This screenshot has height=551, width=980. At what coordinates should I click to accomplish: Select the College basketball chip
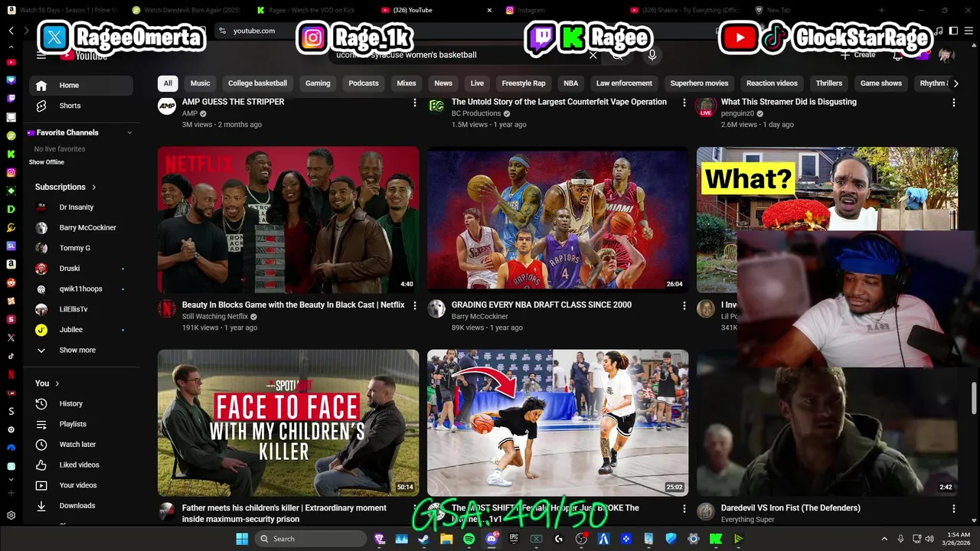click(x=257, y=83)
